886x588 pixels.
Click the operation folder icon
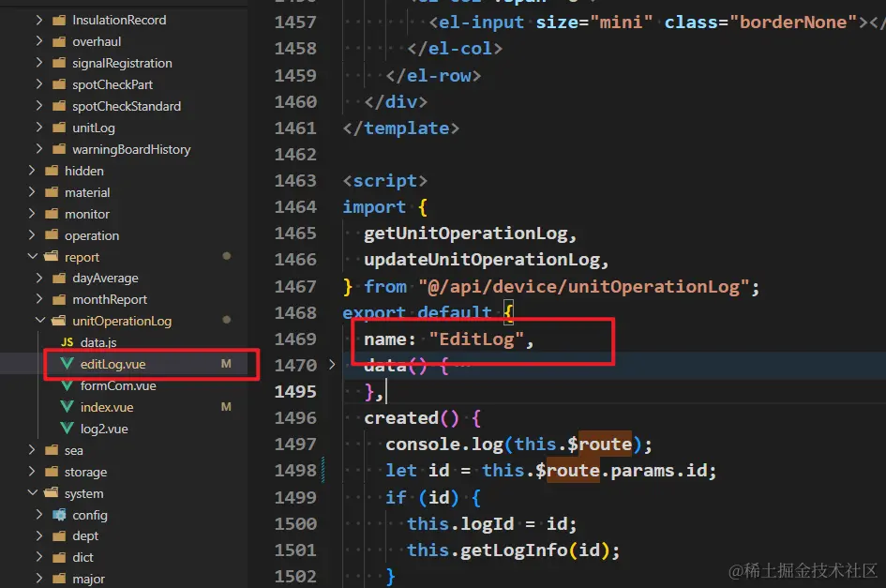(x=52, y=235)
